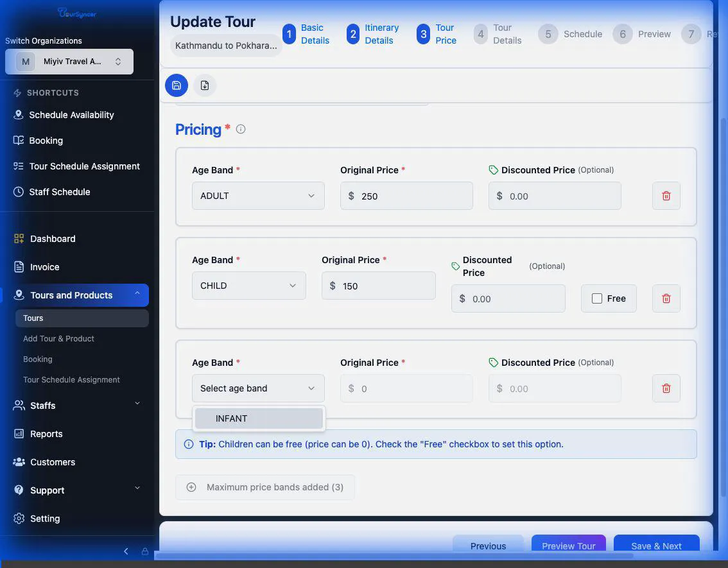This screenshot has height=568, width=728.
Task: Open Schedule Availability from shortcuts
Action: 71,114
